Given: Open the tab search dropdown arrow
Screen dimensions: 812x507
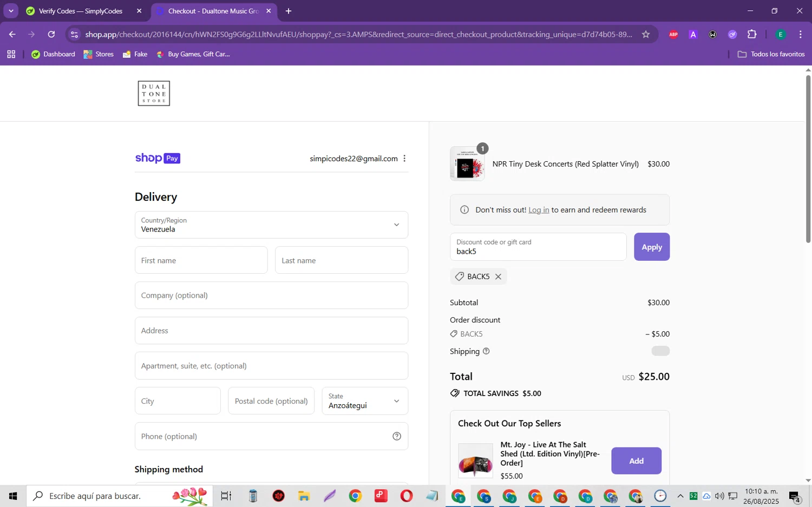Looking at the screenshot, I should click(11, 11).
